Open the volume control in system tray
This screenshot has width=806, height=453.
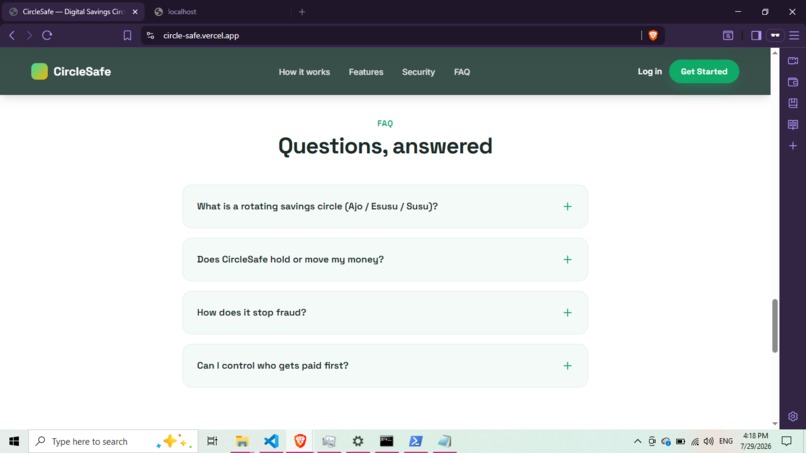709,441
